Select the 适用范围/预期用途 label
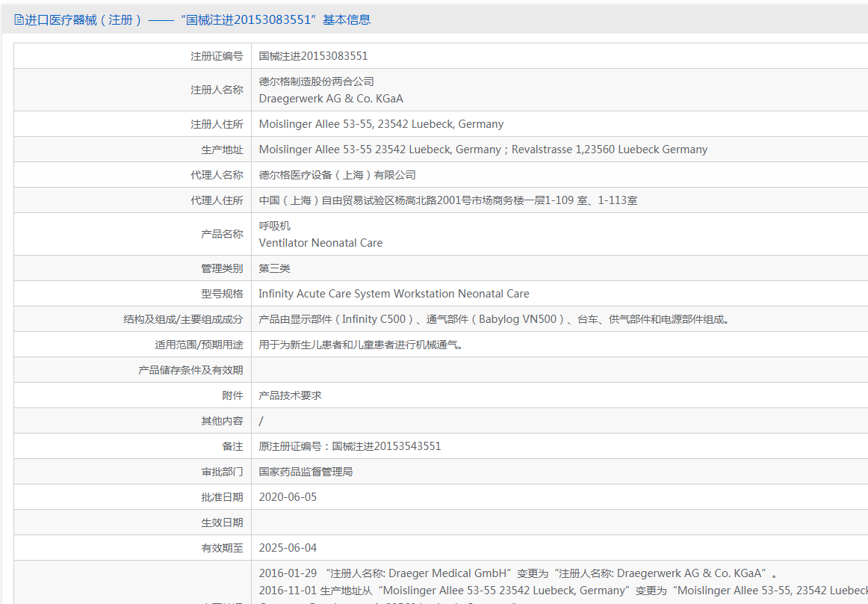The width and height of the screenshot is (868, 604). (199, 345)
